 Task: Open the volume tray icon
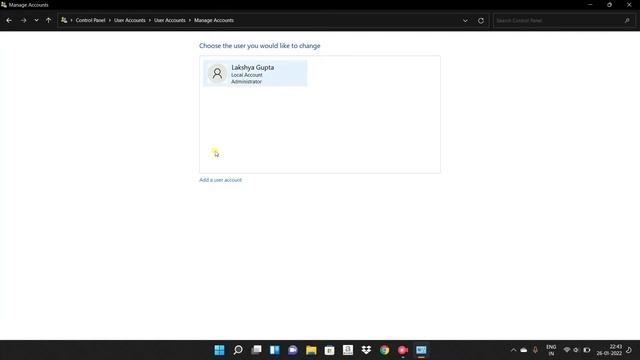click(576, 350)
